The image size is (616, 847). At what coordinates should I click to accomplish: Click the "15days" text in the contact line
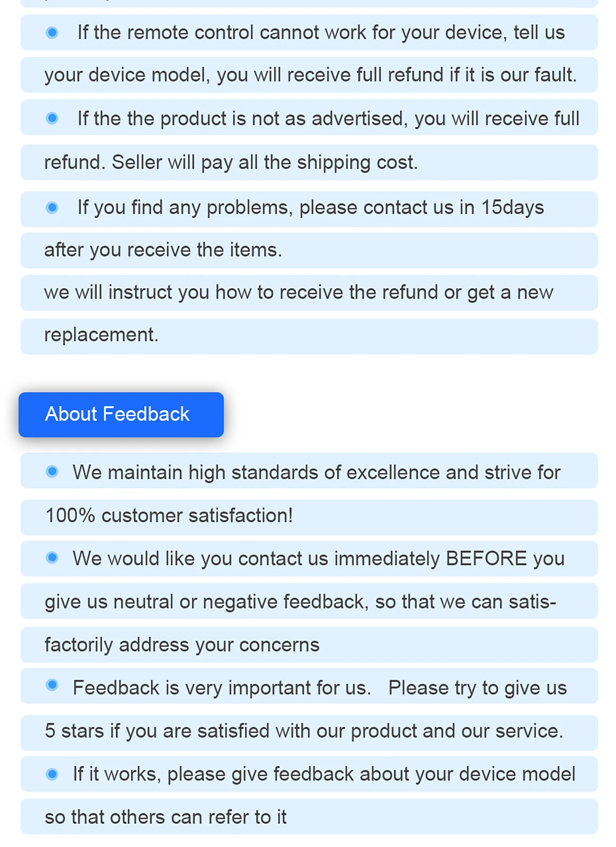click(513, 208)
